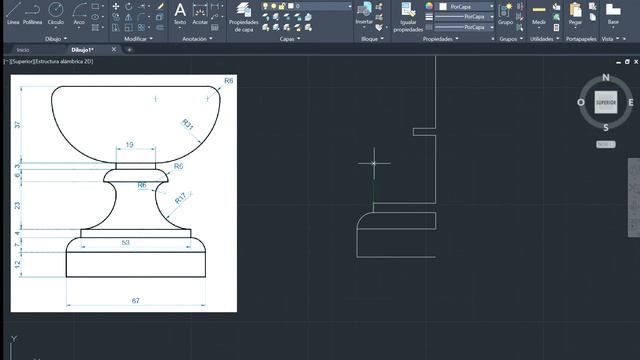Open Propiedades de capa manager
The image size is (640, 360).
243,17
